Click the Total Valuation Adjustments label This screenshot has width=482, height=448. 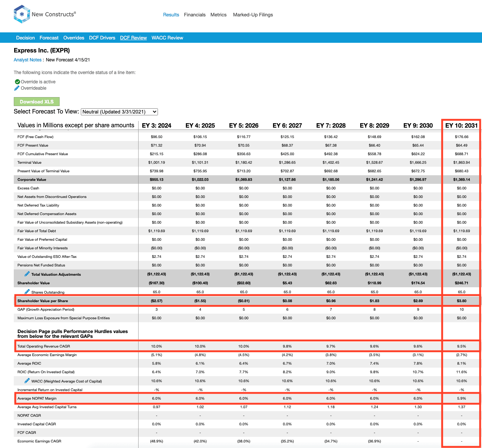click(56, 275)
